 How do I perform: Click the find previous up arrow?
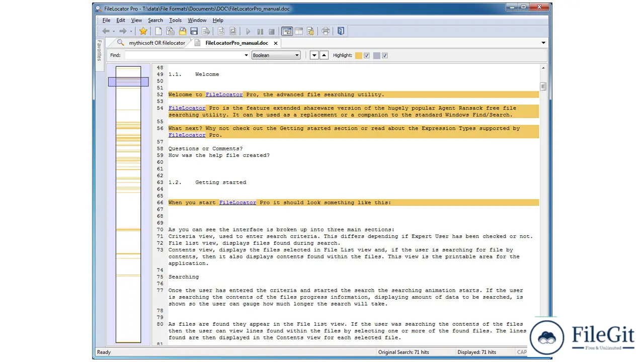click(x=324, y=55)
